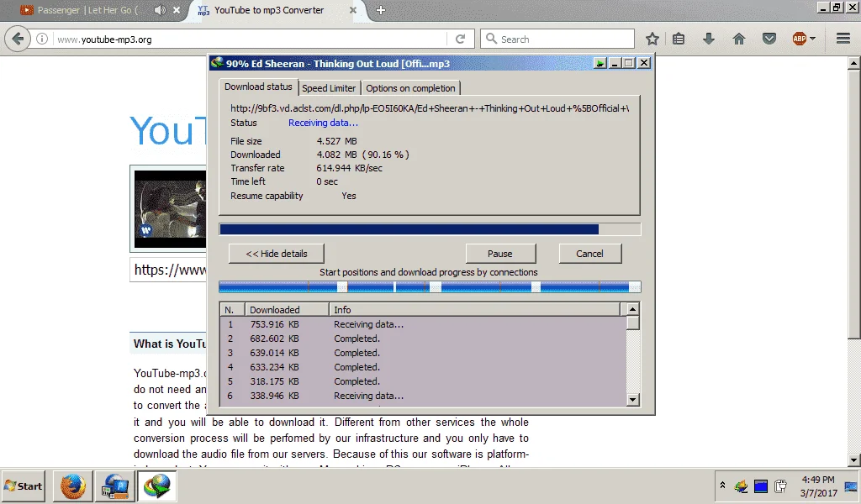The image size is (861, 504).
Task: Bookmark this page with star icon
Action: (652, 39)
